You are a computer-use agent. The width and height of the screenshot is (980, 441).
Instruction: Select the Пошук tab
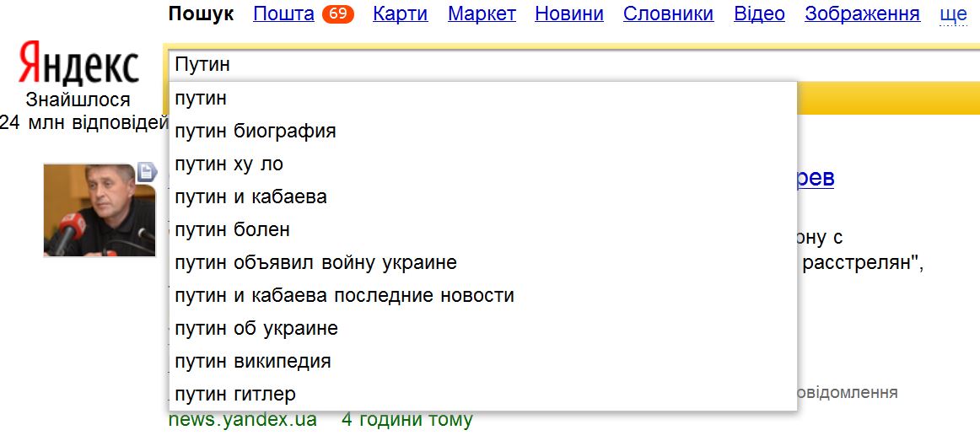201,13
